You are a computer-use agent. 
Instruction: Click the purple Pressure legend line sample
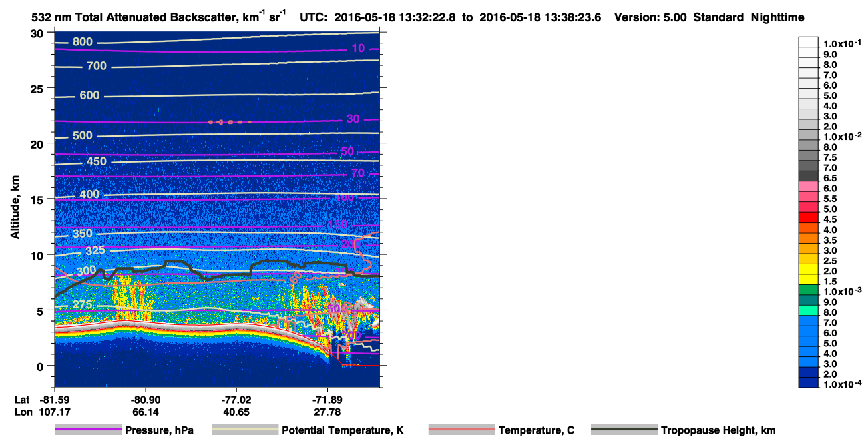(88, 430)
